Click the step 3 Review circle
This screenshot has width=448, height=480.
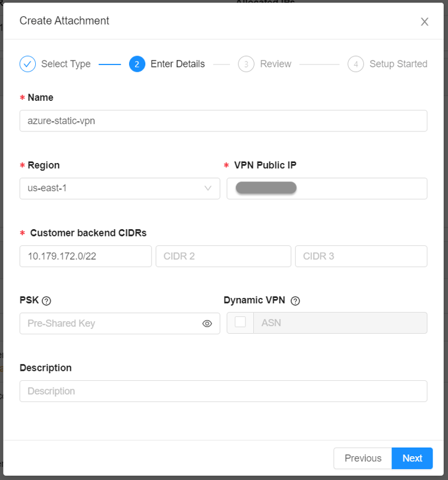(x=247, y=64)
